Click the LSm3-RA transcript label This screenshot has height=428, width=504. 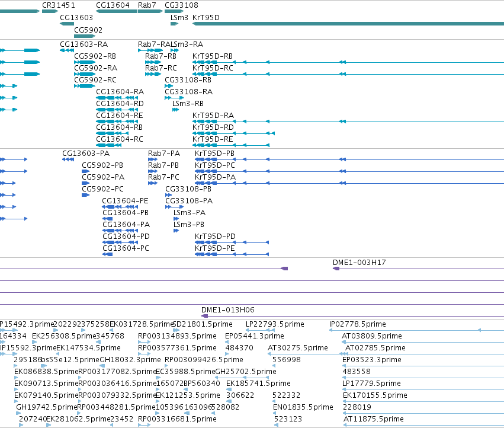click(187, 44)
